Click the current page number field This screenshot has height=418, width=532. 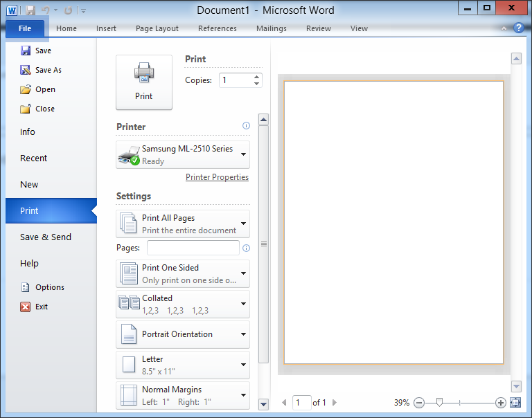301,402
